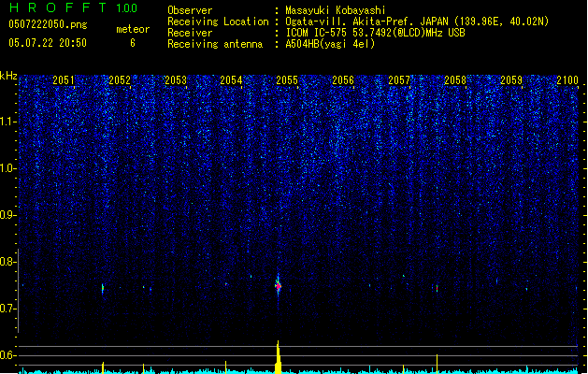Click the ICOM IC-575 receiver value
The width and height of the screenshot is (588, 374).
(x=375, y=33)
